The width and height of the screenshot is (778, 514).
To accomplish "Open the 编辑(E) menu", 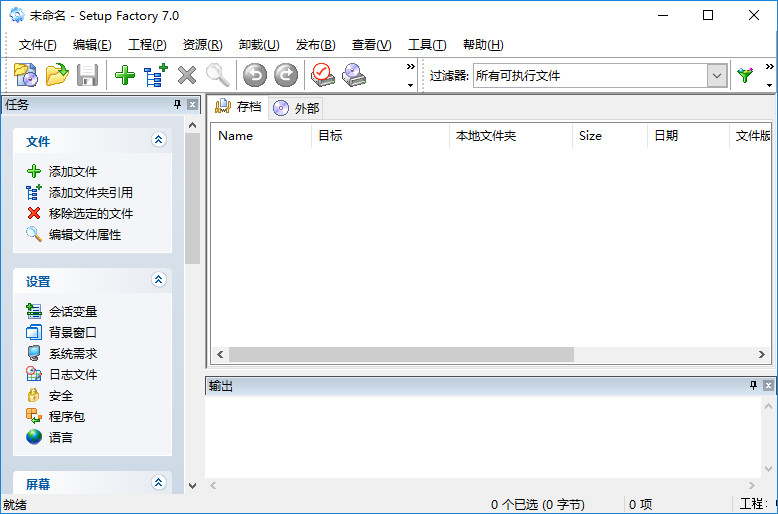I will click(x=92, y=45).
